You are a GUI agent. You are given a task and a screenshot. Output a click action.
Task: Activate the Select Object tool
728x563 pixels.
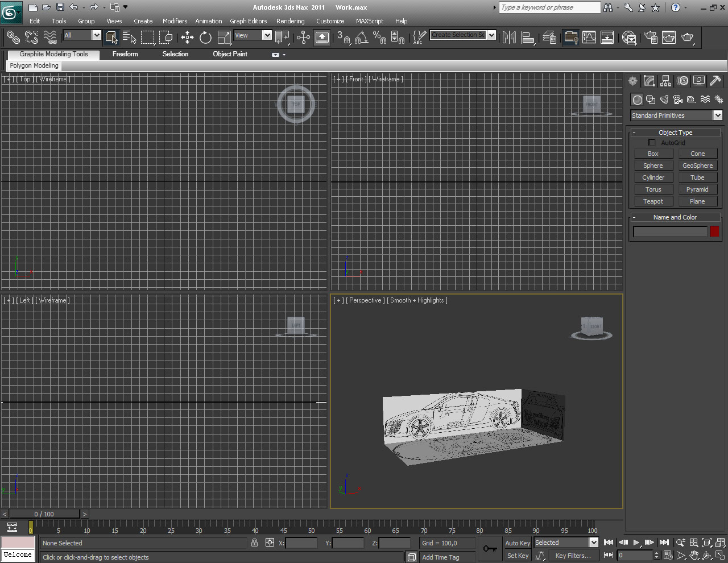pyautogui.click(x=111, y=38)
